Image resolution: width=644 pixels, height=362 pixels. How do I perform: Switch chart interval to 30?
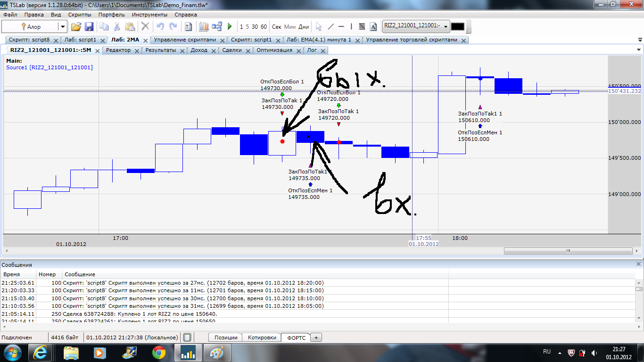click(255, 27)
